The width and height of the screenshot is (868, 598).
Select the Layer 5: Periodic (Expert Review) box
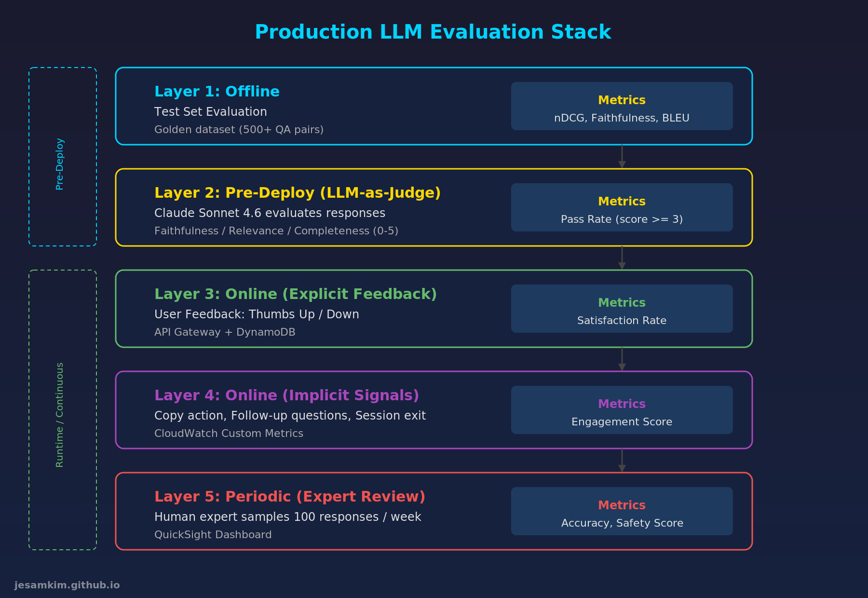[x=434, y=511]
